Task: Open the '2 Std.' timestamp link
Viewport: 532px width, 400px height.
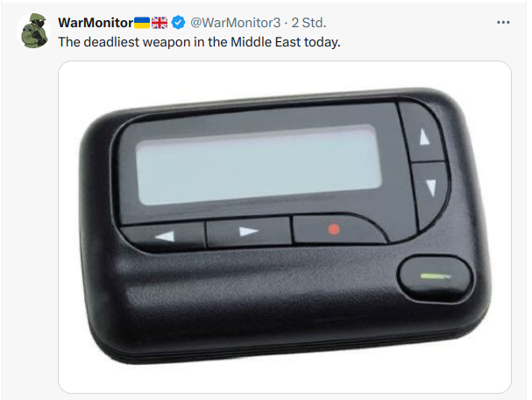Action: [x=309, y=23]
